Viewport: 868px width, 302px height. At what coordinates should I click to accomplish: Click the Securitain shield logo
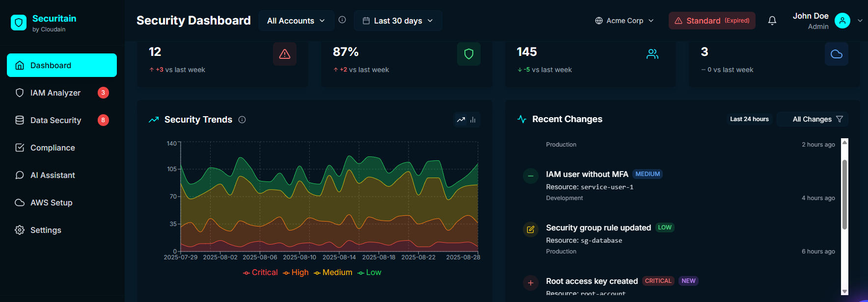[x=19, y=23]
